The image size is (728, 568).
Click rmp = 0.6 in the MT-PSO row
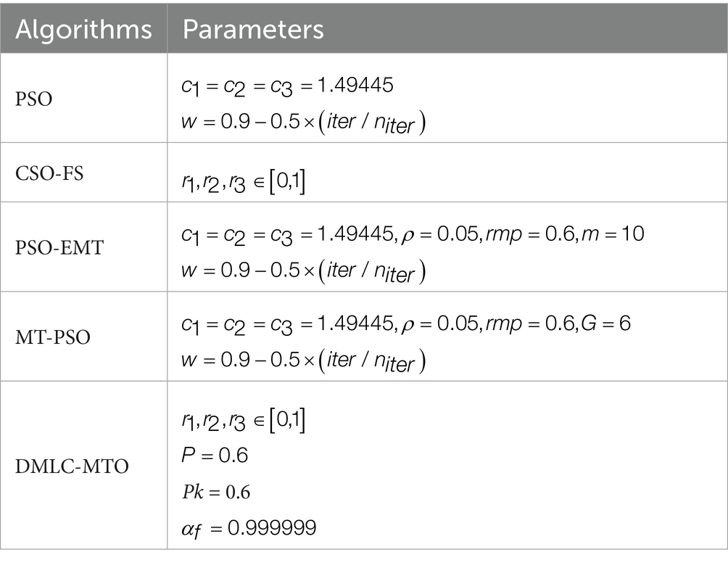[x=530, y=324]
